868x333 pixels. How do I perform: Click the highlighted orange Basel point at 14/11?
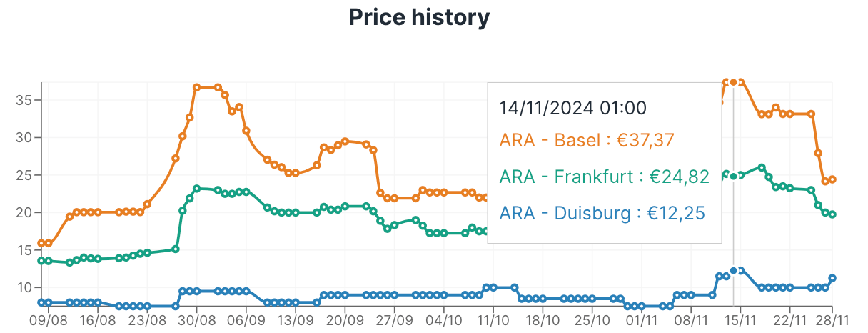(x=733, y=82)
